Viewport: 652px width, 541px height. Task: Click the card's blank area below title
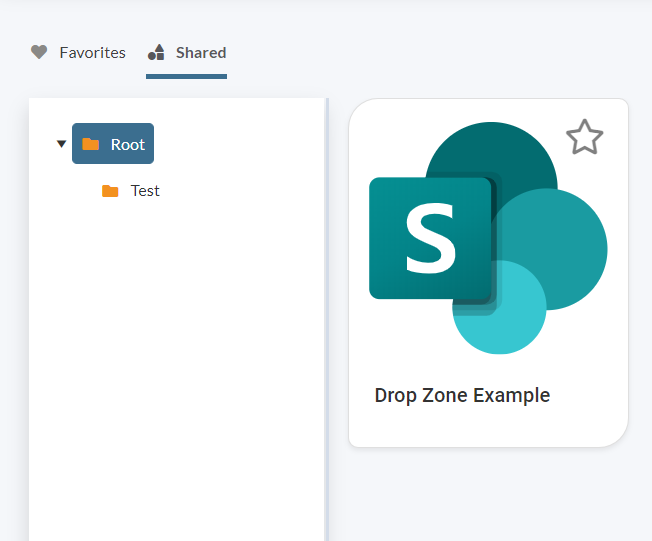coord(488,428)
